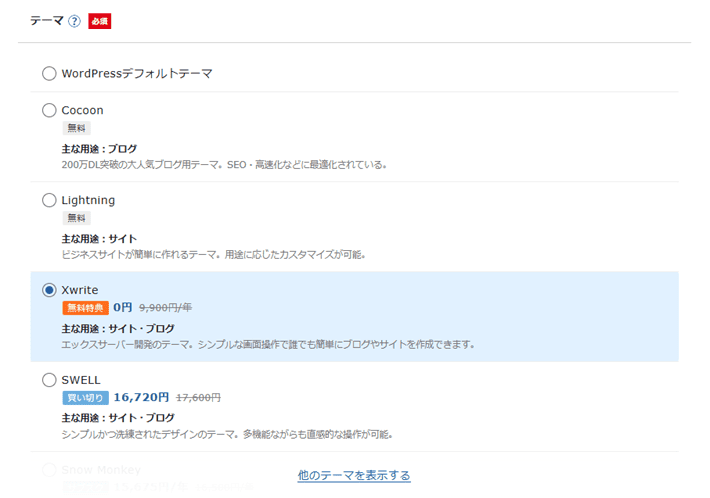Viewport: 710px width, 498px height.
Task: Click the 無料 badge under Lightning
Action: coord(76,218)
